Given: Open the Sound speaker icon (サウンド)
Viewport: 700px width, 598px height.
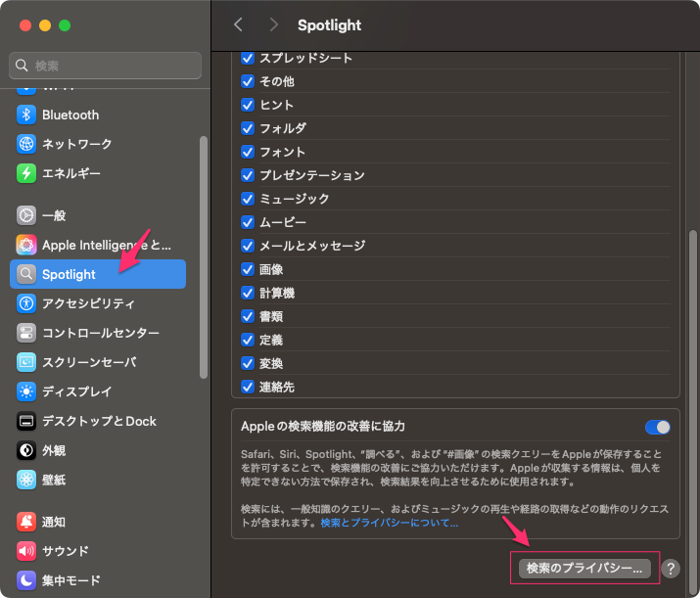Looking at the screenshot, I should click(x=26, y=551).
